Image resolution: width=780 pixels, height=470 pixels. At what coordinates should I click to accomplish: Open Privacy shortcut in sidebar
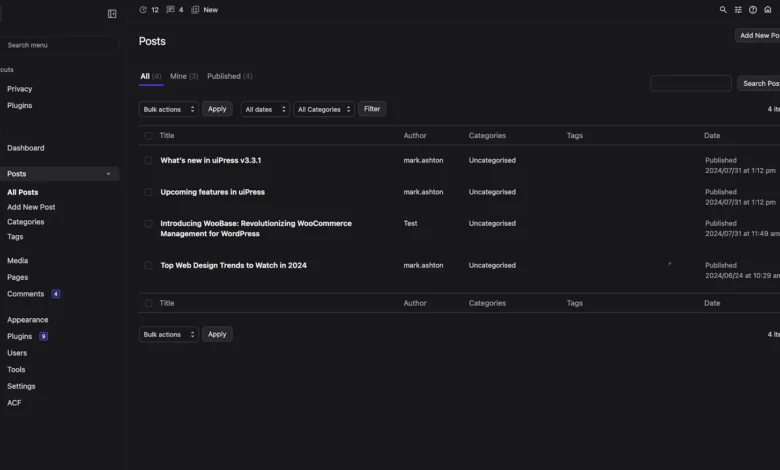pyautogui.click(x=19, y=89)
